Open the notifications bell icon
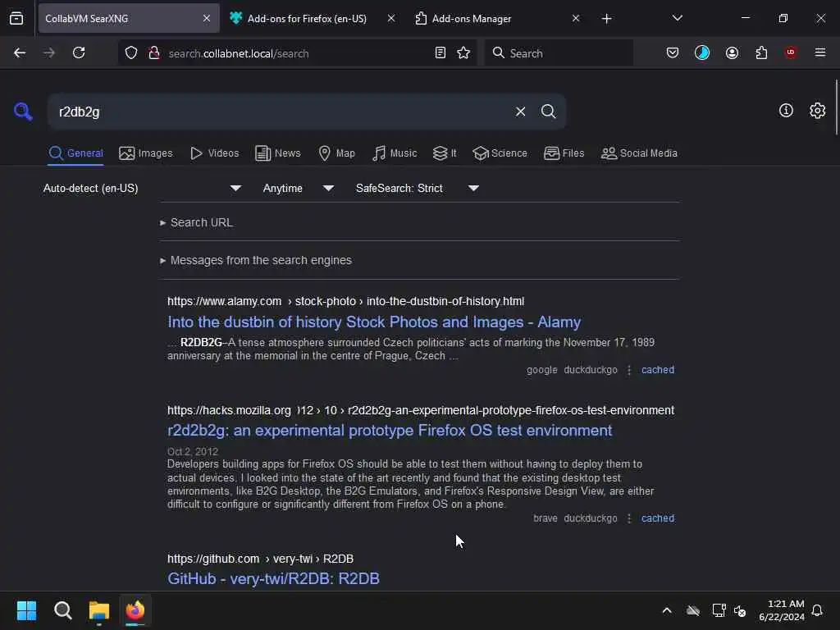 (817, 610)
